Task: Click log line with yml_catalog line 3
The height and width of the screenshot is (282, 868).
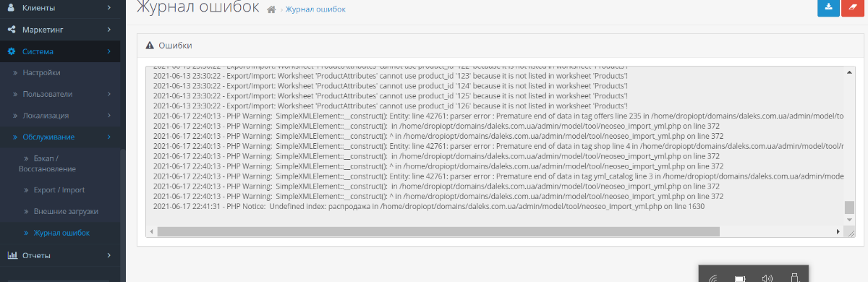Action: tap(498, 176)
